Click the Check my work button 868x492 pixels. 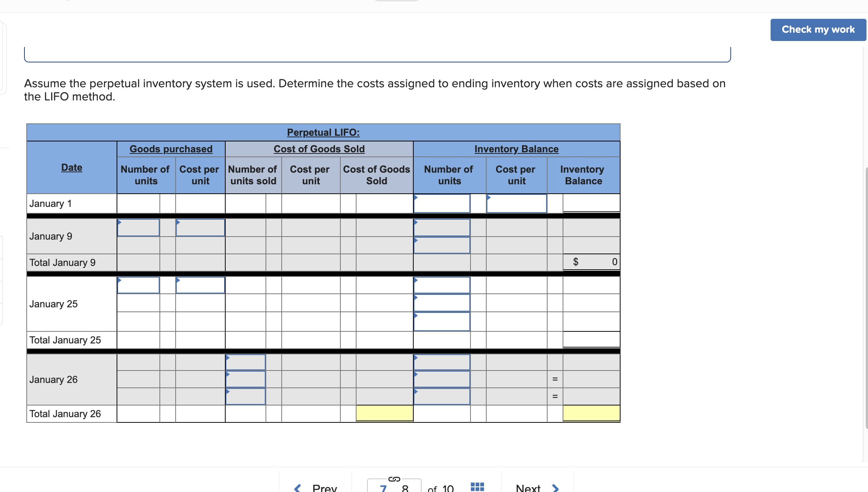tap(818, 29)
